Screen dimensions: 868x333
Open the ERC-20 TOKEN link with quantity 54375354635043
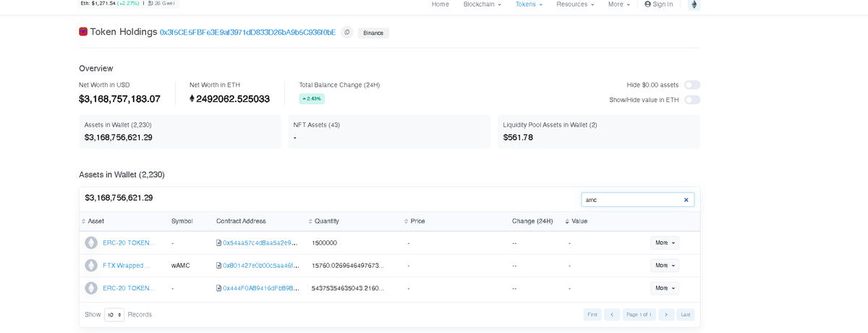tap(128, 288)
